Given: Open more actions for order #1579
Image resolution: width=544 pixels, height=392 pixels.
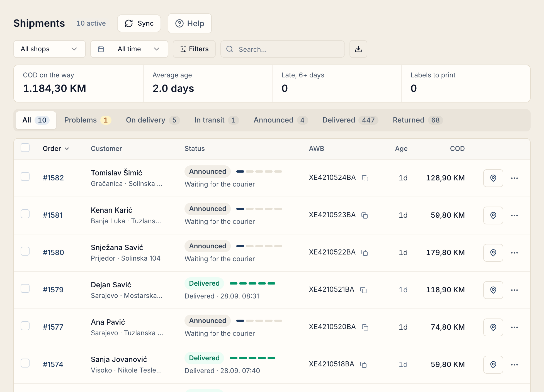Looking at the screenshot, I should pyautogui.click(x=514, y=290).
